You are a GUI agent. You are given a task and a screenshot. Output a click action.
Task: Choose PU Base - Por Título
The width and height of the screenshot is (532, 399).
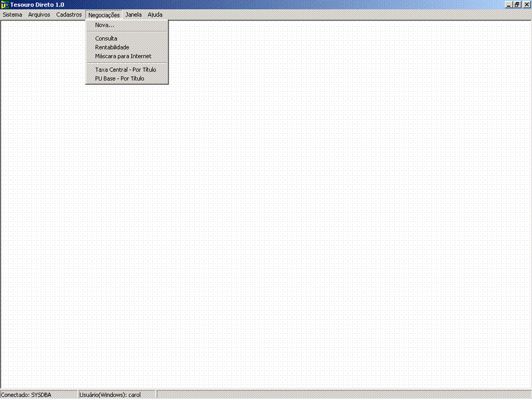tap(119, 79)
